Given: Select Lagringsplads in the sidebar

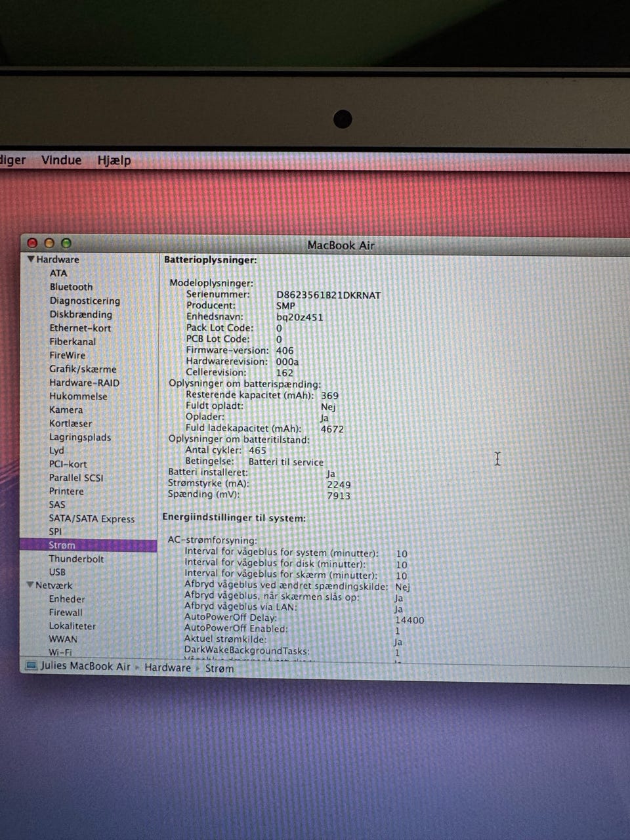Looking at the screenshot, I should click(x=80, y=437).
